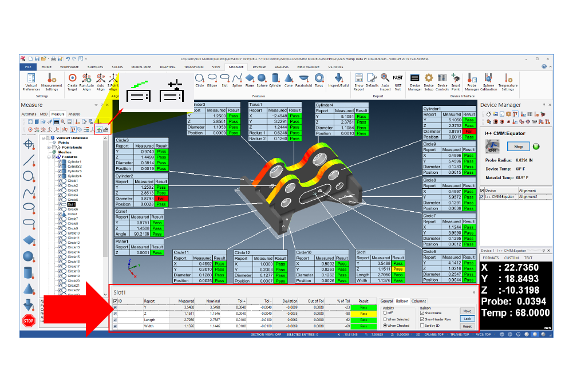Choose the Ellipse feature tool
This screenshot has width=573, height=392.
coord(212,80)
